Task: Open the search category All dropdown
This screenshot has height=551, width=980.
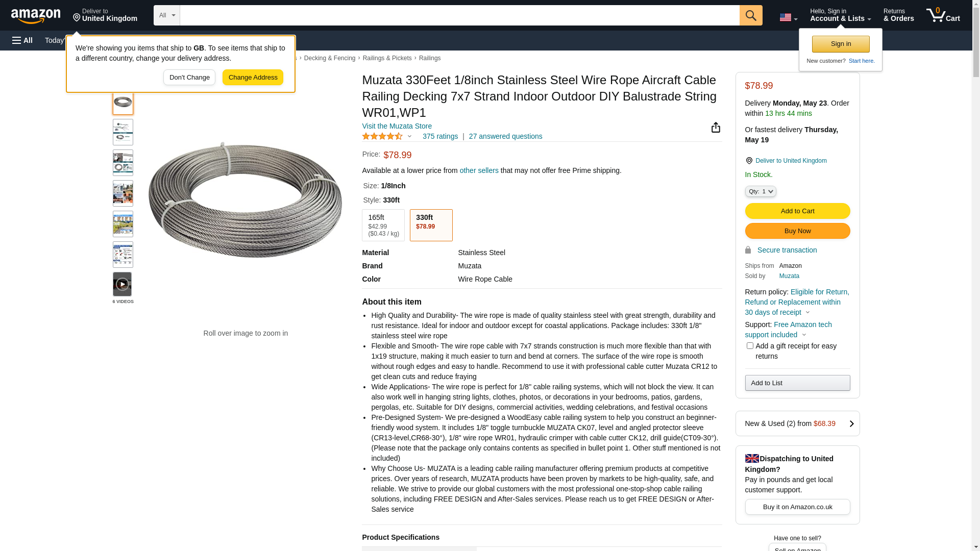Action: tap(166, 15)
